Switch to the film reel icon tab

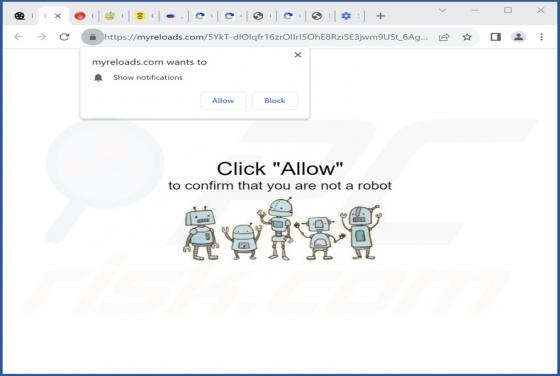point(20,16)
